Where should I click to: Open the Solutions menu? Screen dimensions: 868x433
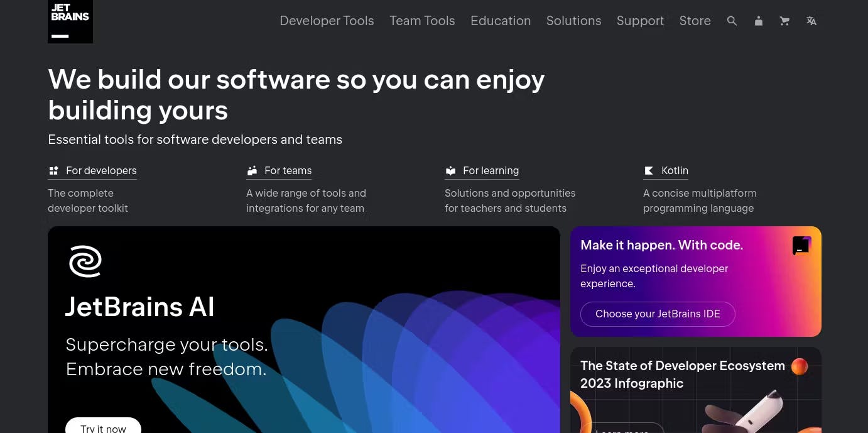(573, 21)
